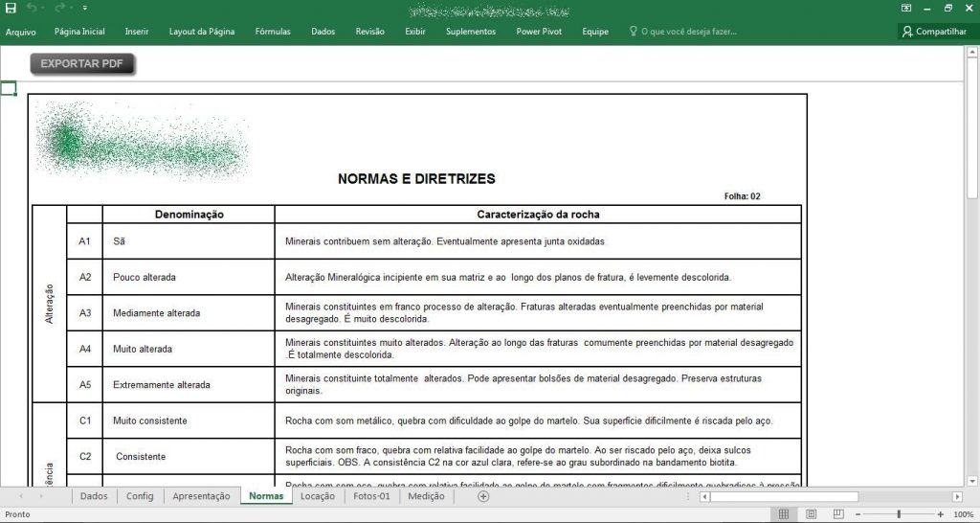Click the 100% zoom level

click(x=963, y=514)
